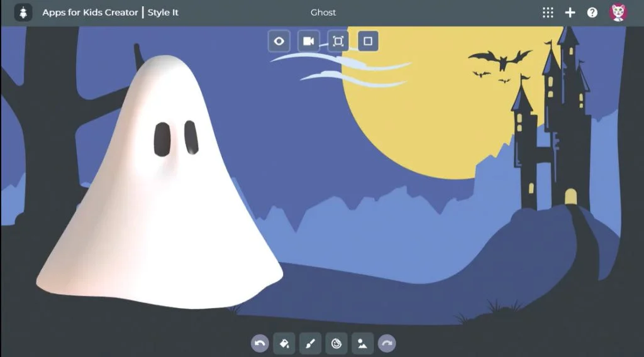Click the Ghost project name

[323, 13]
